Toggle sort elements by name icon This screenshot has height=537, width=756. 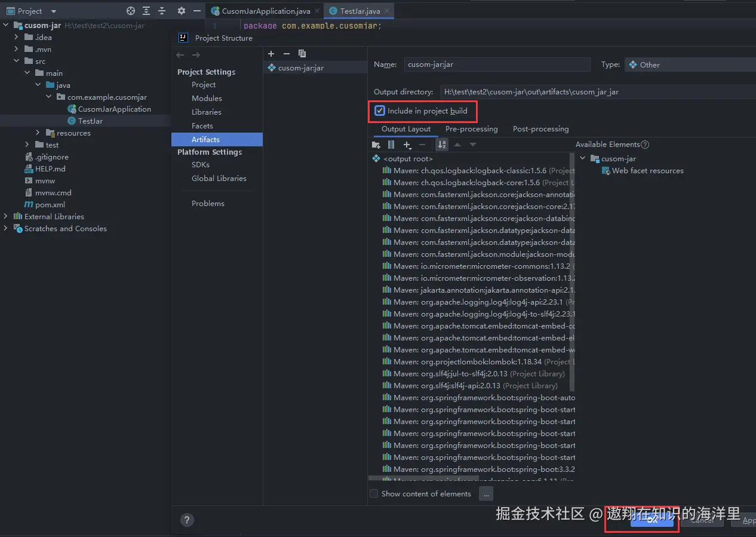[x=442, y=145]
